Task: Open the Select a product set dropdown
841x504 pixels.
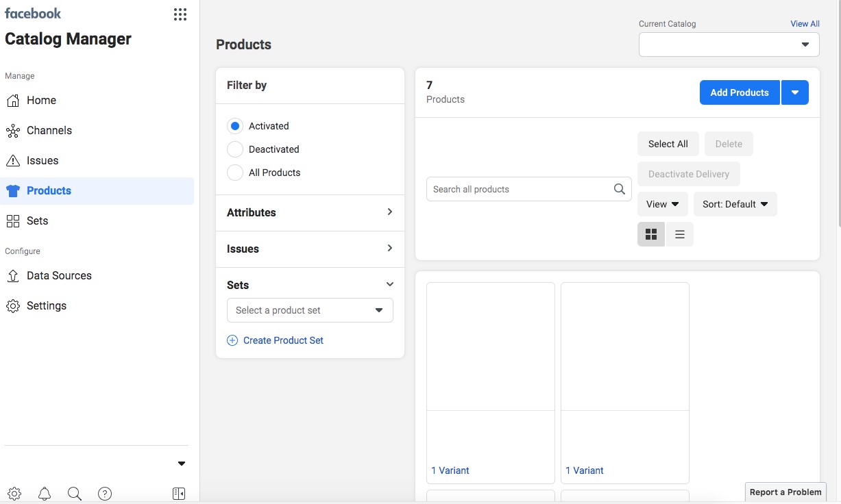Action: click(310, 310)
